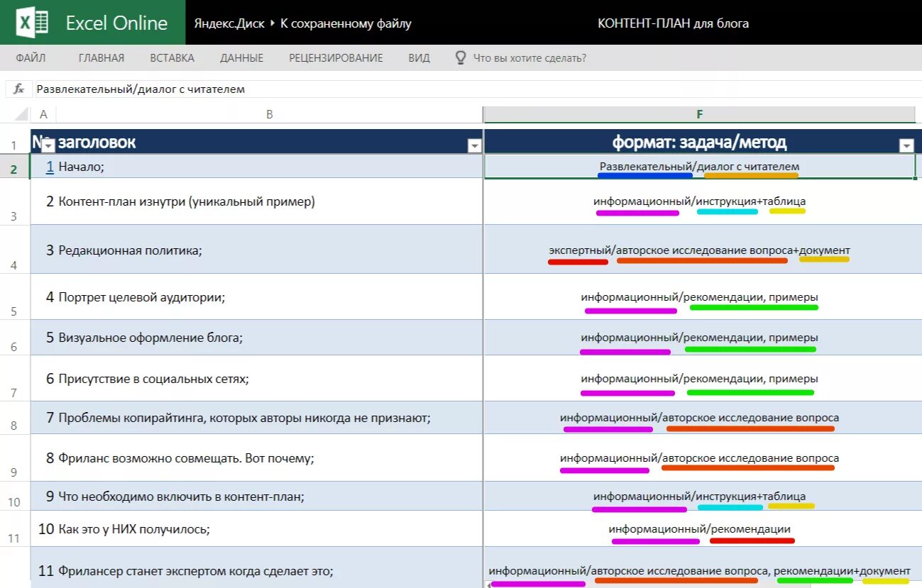Image resolution: width=922 pixels, height=588 pixels.
Task: Click the hyperlinked number 1 in row 2
Action: tap(50, 167)
